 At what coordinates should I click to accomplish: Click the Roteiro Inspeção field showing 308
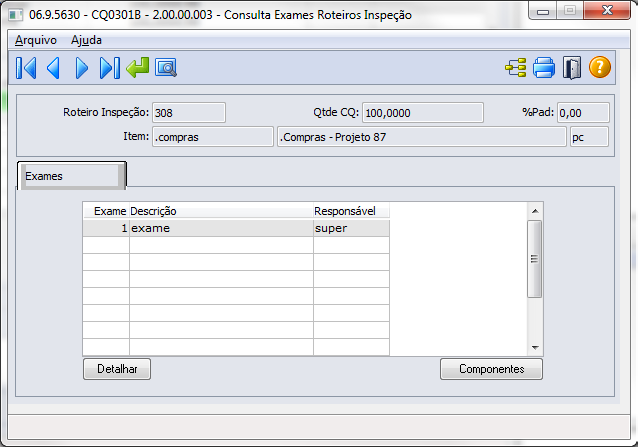coord(189,113)
